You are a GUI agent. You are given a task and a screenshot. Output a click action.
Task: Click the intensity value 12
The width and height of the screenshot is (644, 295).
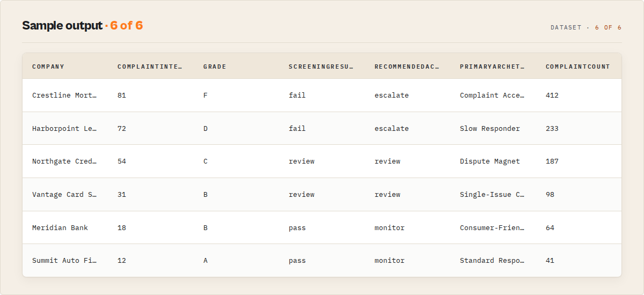pos(122,261)
